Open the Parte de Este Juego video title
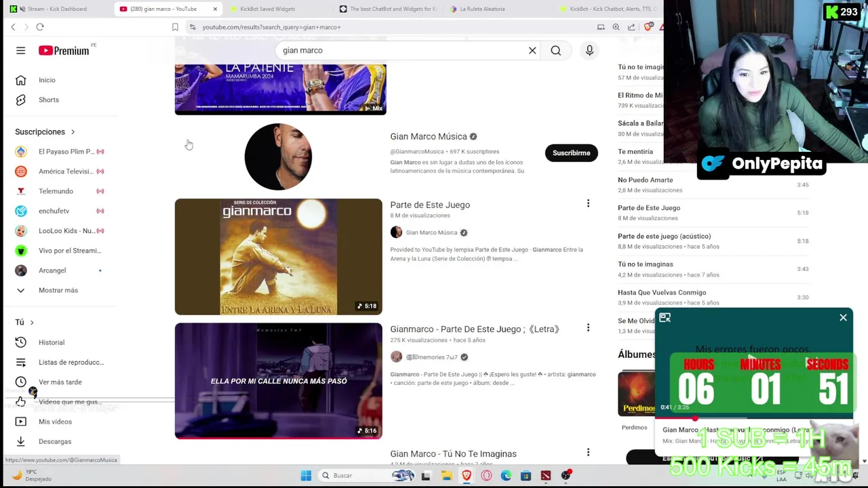868x488 pixels. (x=430, y=205)
